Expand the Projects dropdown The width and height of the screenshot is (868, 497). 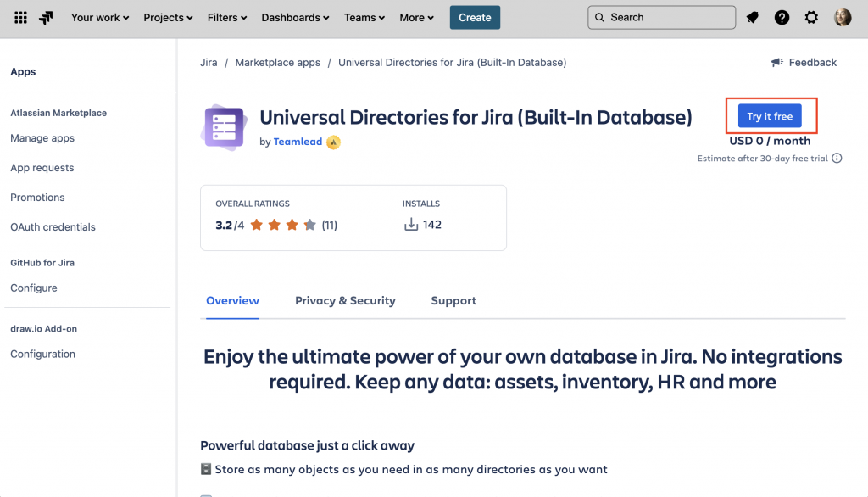click(168, 18)
